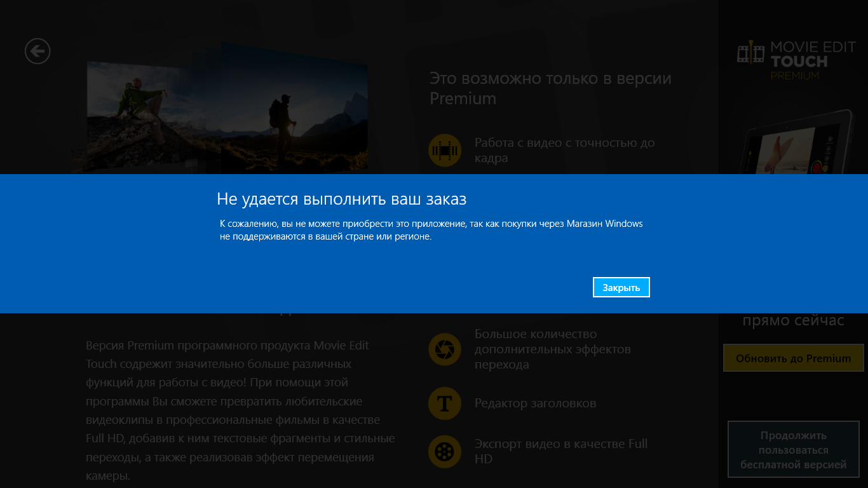The height and width of the screenshot is (488, 868).
Task: Click the прямо сейчас text in sidebar
Action: point(794,320)
